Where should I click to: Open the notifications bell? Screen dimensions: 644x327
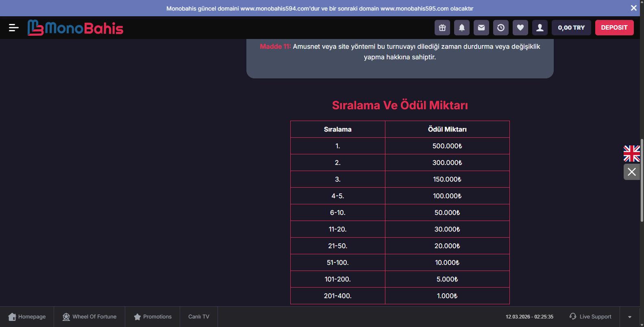[462, 28]
